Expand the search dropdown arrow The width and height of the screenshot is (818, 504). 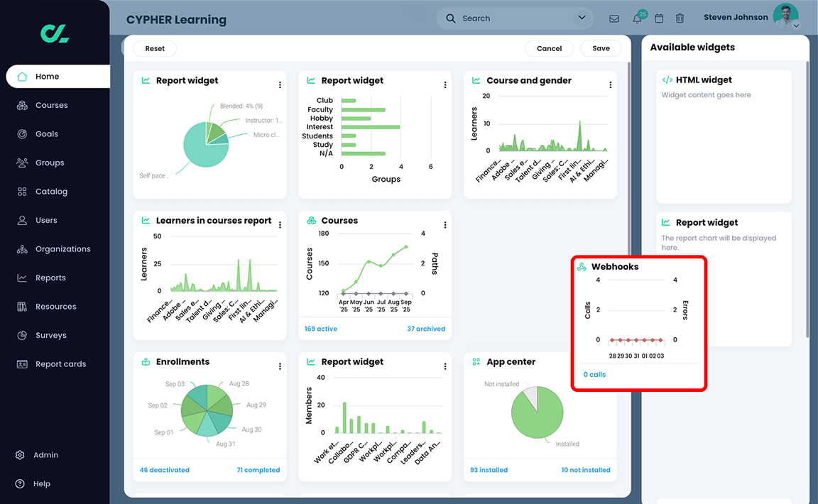[x=582, y=18]
